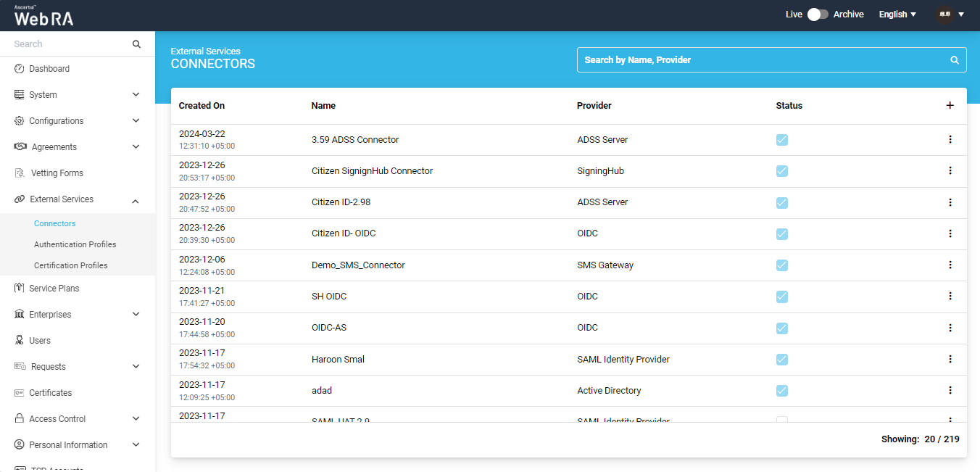Viewport: 980px width, 472px height.
Task: Toggle status checkbox for SH OIDC
Action: tap(781, 297)
